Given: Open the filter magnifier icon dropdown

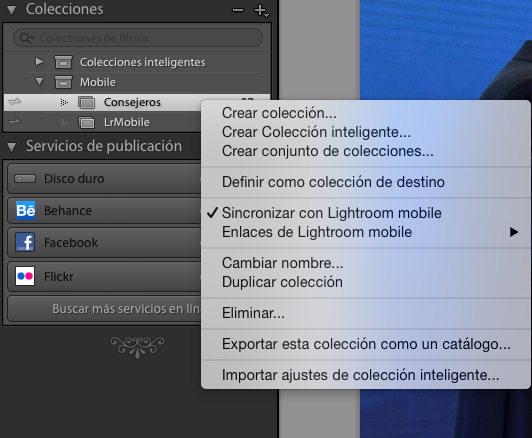Looking at the screenshot, I should point(27,38).
